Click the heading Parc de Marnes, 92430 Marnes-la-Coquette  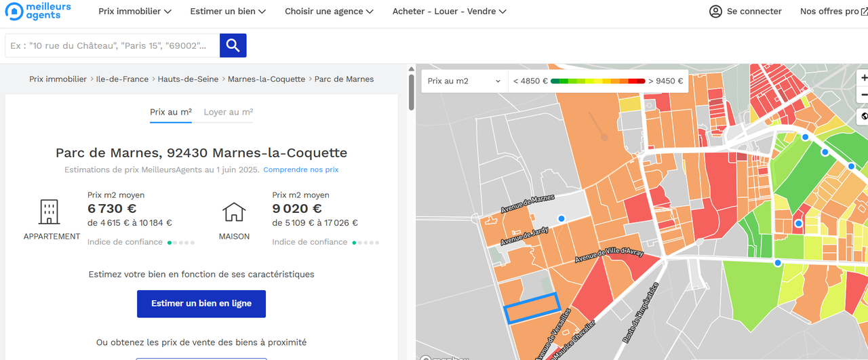201,153
